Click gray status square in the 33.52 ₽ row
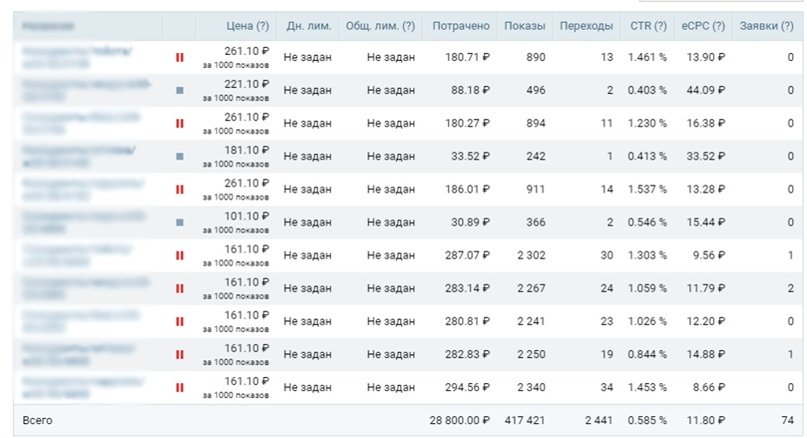The width and height of the screenshot is (807, 438). pyautogui.click(x=180, y=156)
